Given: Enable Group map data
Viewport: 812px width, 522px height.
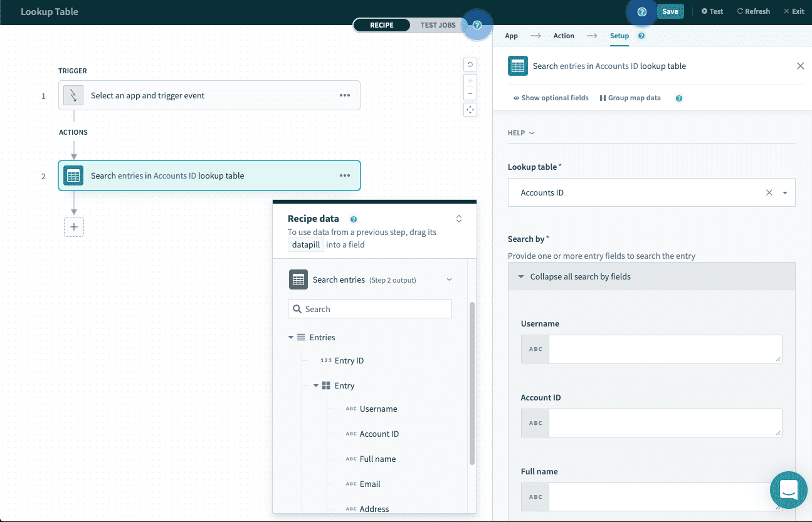Looking at the screenshot, I should (630, 98).
